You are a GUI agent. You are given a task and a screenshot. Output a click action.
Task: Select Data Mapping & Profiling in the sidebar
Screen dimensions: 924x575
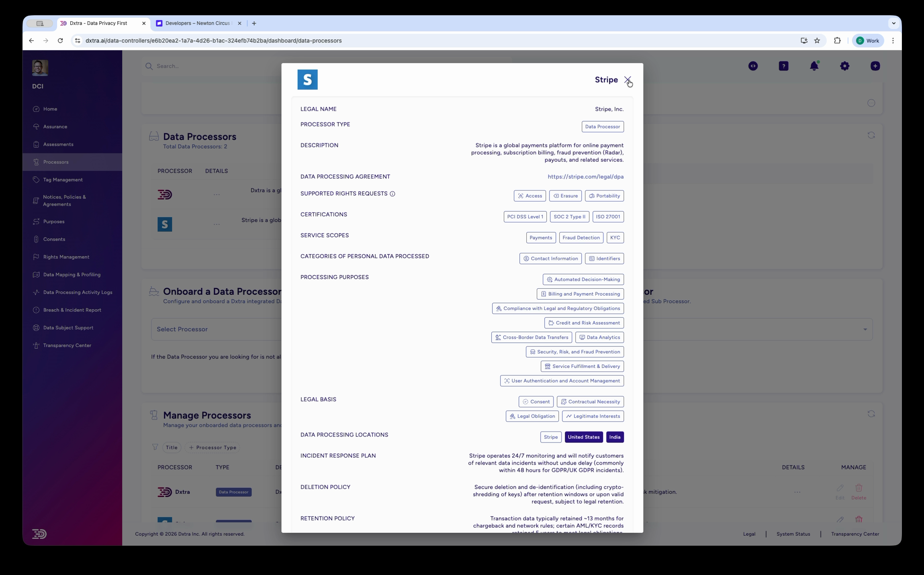tap(72, 275)
